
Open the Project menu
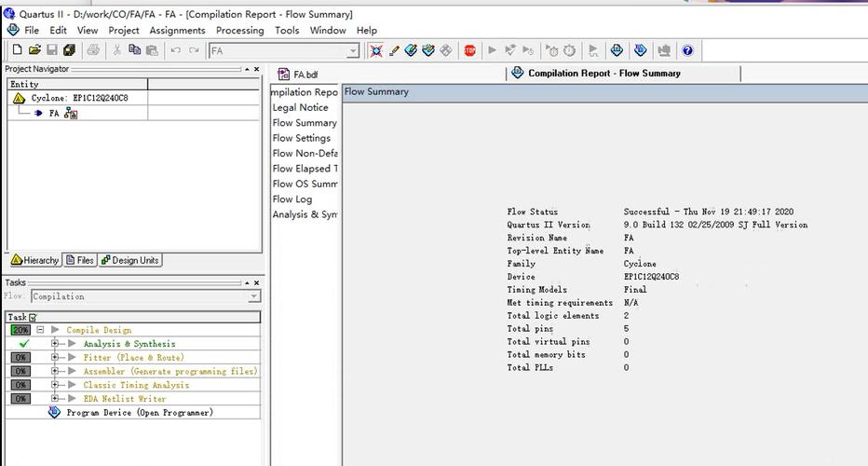click(x=124, y=31)
